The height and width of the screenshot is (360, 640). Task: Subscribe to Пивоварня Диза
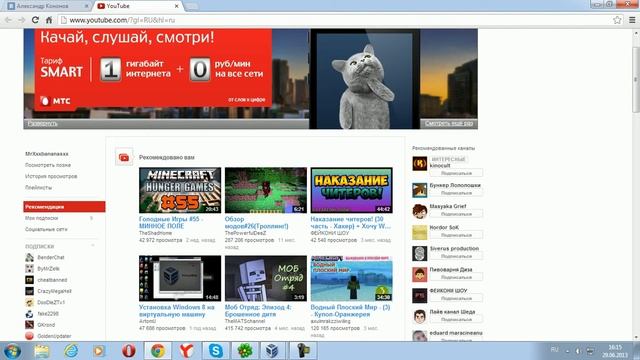(456, 277)
